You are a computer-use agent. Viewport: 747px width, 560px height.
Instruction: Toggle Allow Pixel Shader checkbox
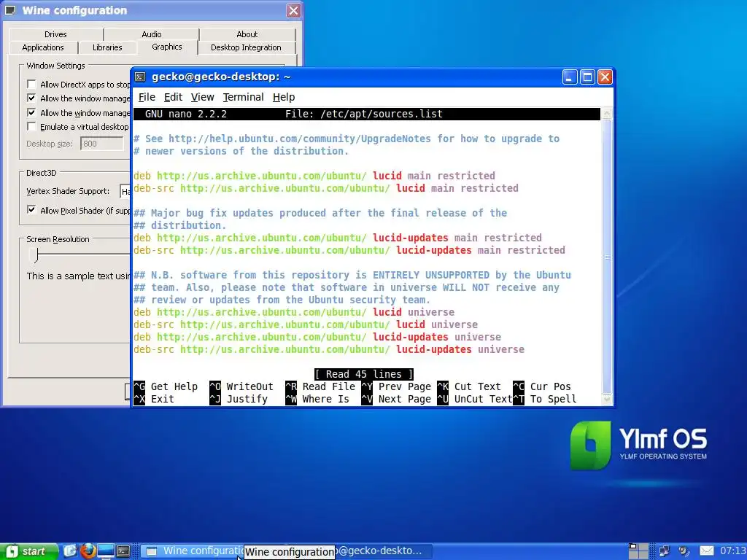(31, 209)
